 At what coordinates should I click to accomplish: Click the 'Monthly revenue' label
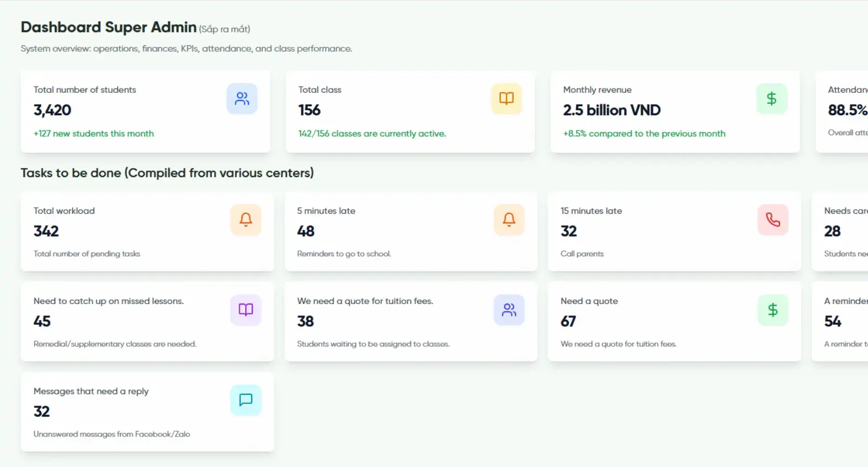tap(597, 90)
